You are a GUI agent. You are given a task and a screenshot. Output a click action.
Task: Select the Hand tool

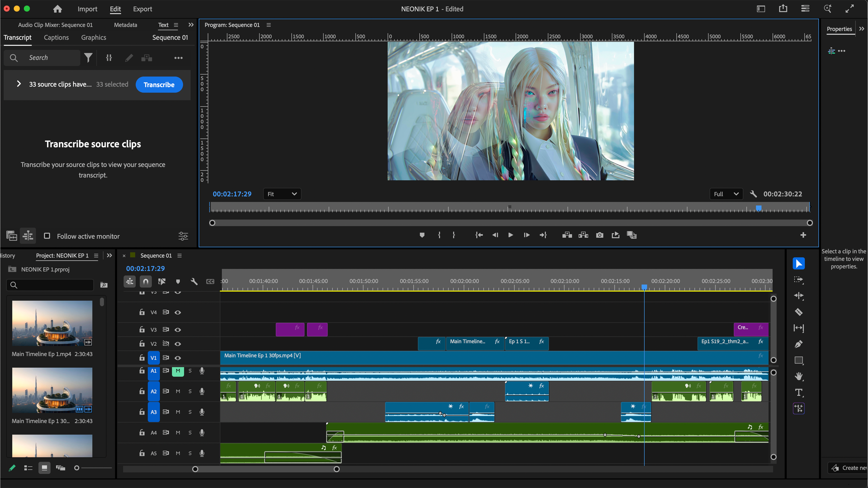(x=799, y=376)
